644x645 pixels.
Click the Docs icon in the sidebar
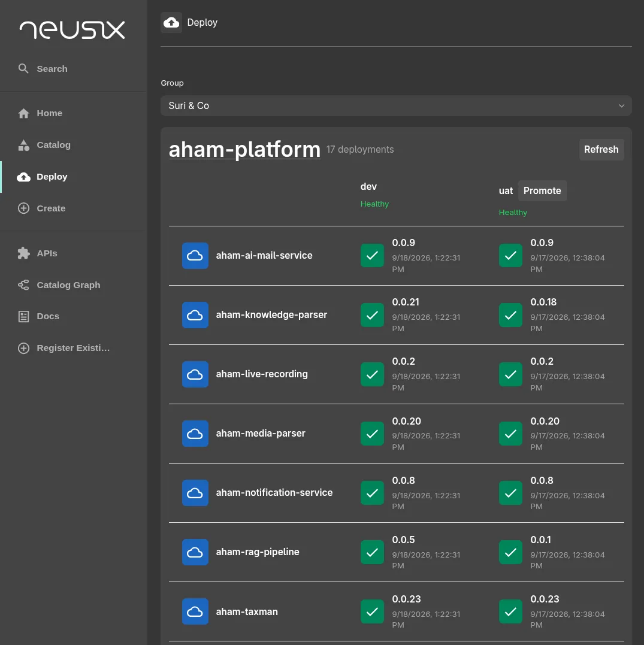pos(23,316)
